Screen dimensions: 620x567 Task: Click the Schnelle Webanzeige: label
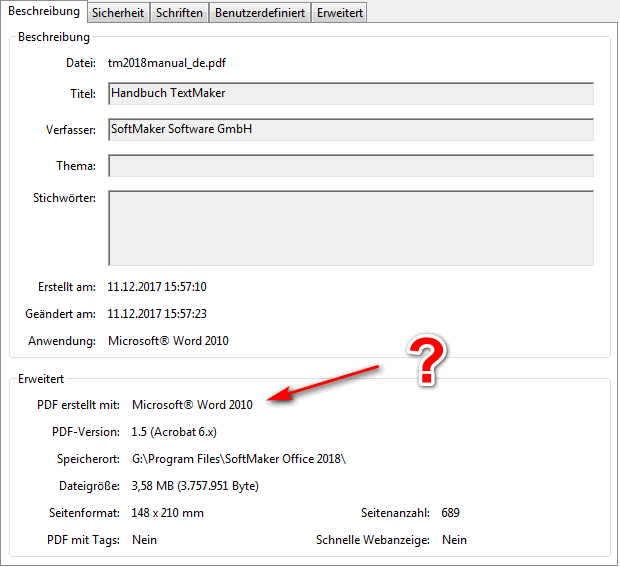click(373, 540)
